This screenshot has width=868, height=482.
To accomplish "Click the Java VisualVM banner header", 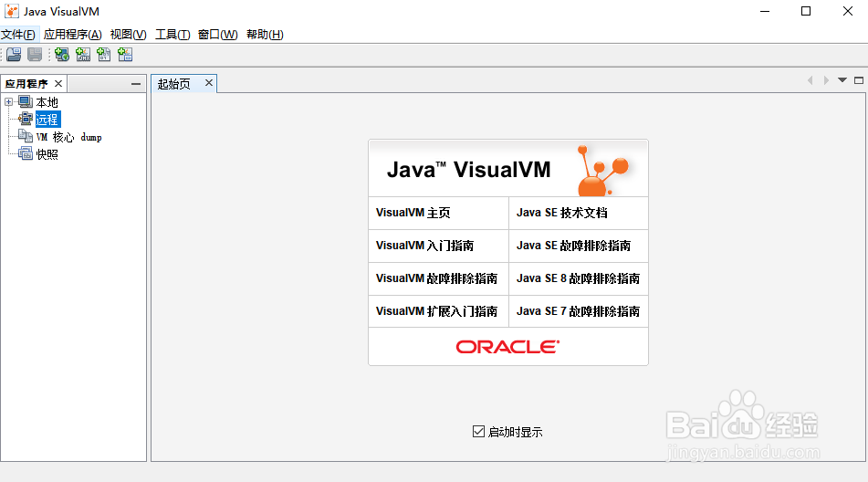I will pos(508,169).
